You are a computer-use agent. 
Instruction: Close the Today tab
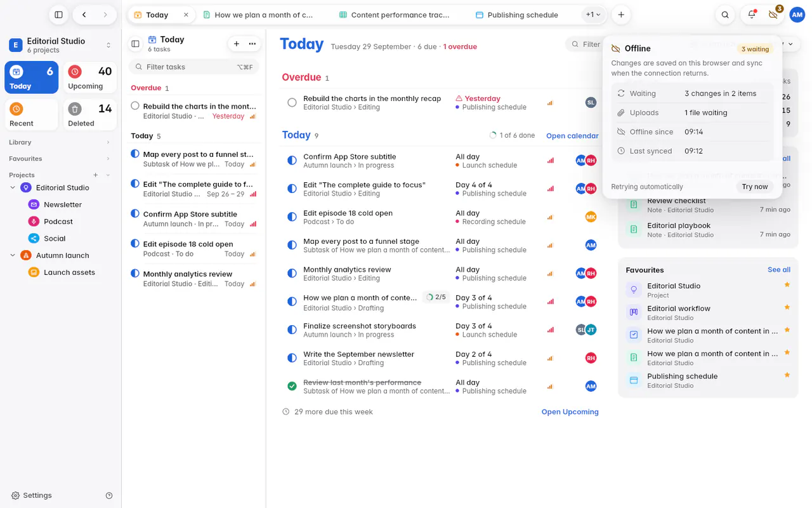point(186,15)
